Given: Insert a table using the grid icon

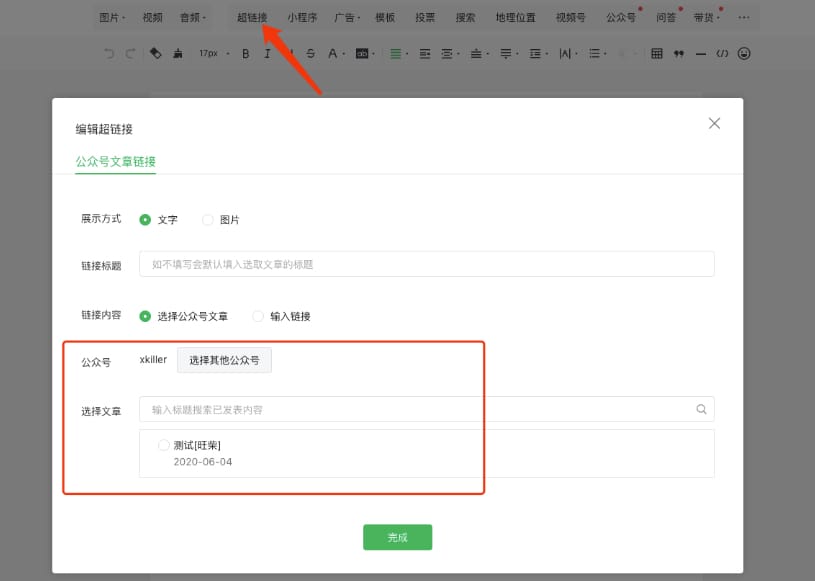Looking at the screenshot, I should [x=656, y=53].
